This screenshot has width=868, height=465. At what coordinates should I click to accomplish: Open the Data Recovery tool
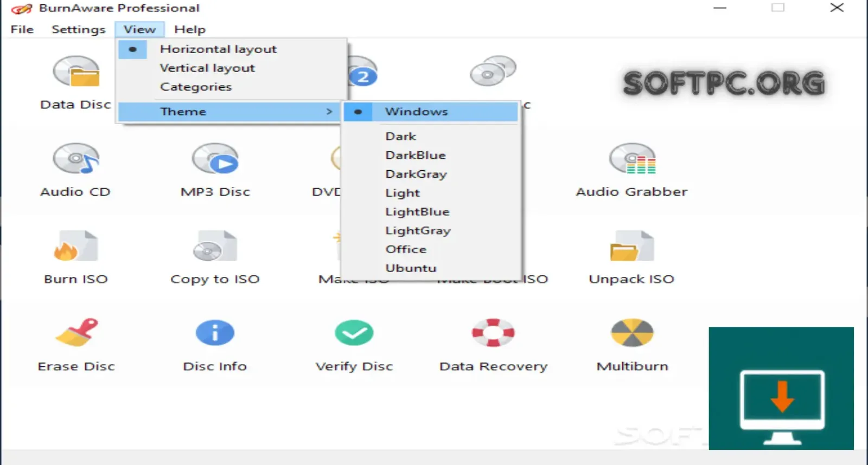coord(493,345)
